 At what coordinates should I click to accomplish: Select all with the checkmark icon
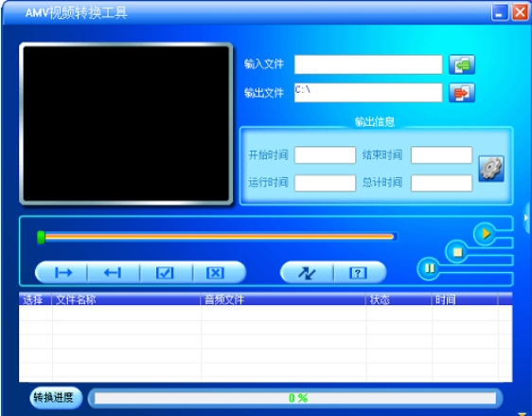click(166, 273)
